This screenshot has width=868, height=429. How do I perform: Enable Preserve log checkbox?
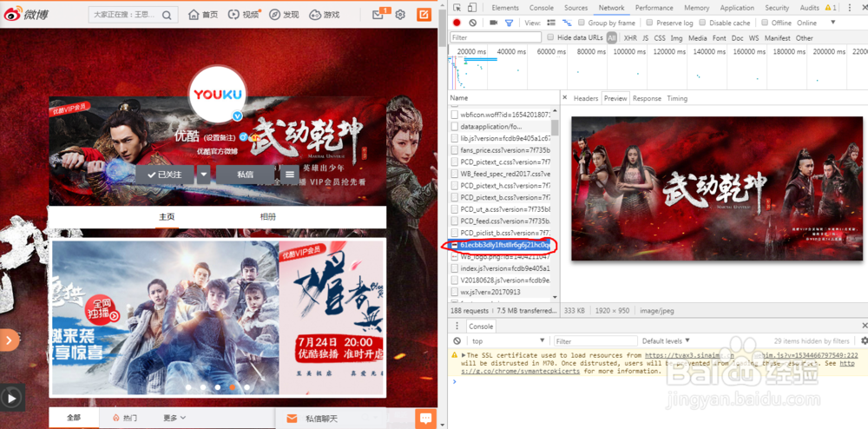(649, 23)
